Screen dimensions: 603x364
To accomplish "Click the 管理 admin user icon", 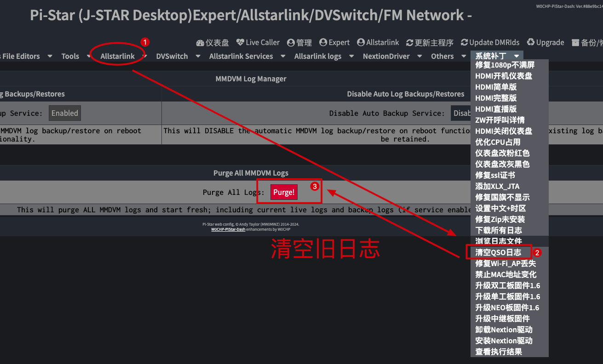I will (x=291, y=43).
